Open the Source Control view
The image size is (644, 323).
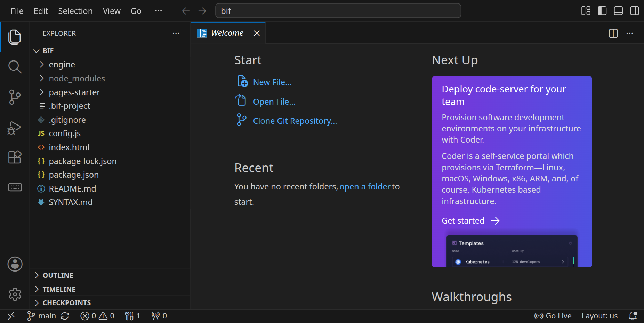click(x=15, y=97)
